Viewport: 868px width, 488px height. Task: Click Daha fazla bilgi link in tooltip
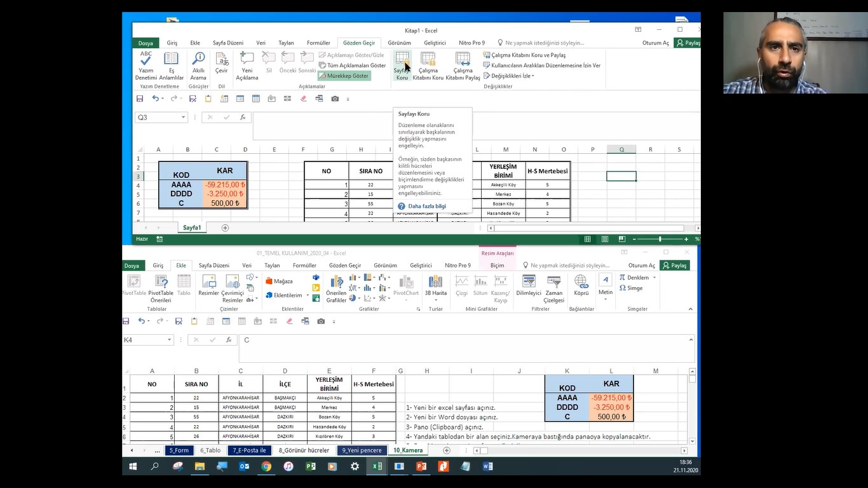[x=426, y=207]
